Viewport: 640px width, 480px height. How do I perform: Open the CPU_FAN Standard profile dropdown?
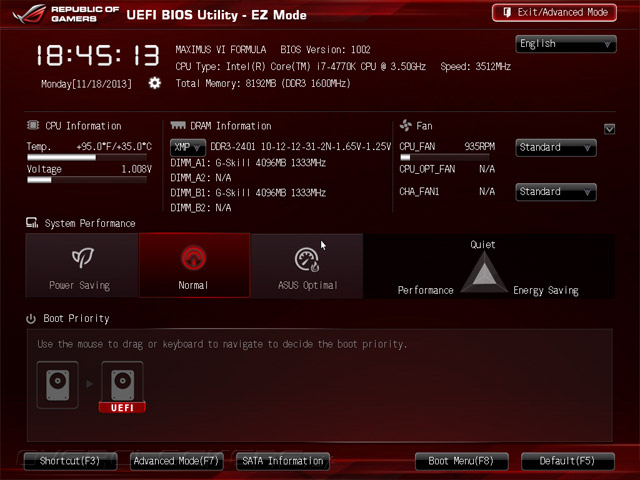[556, 147]
